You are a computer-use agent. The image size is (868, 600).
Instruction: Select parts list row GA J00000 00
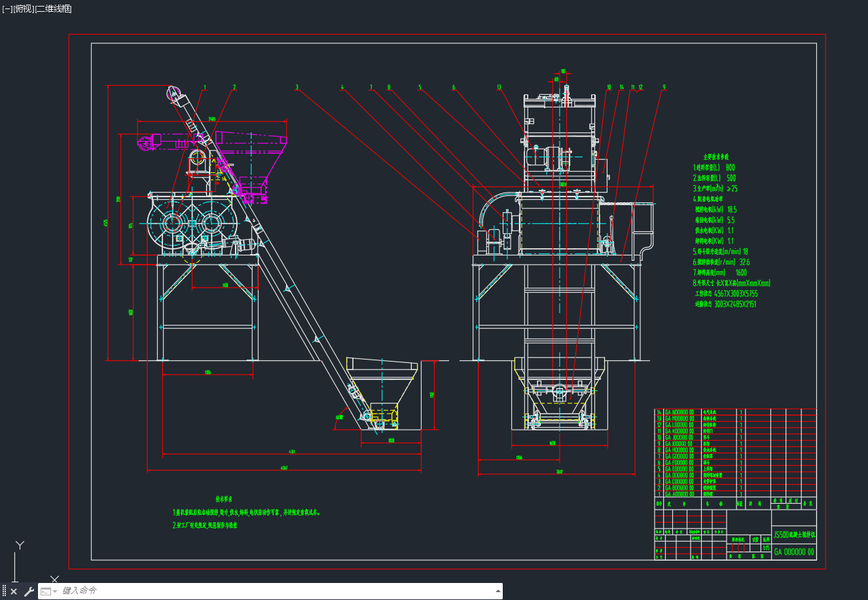coord(735,438)
